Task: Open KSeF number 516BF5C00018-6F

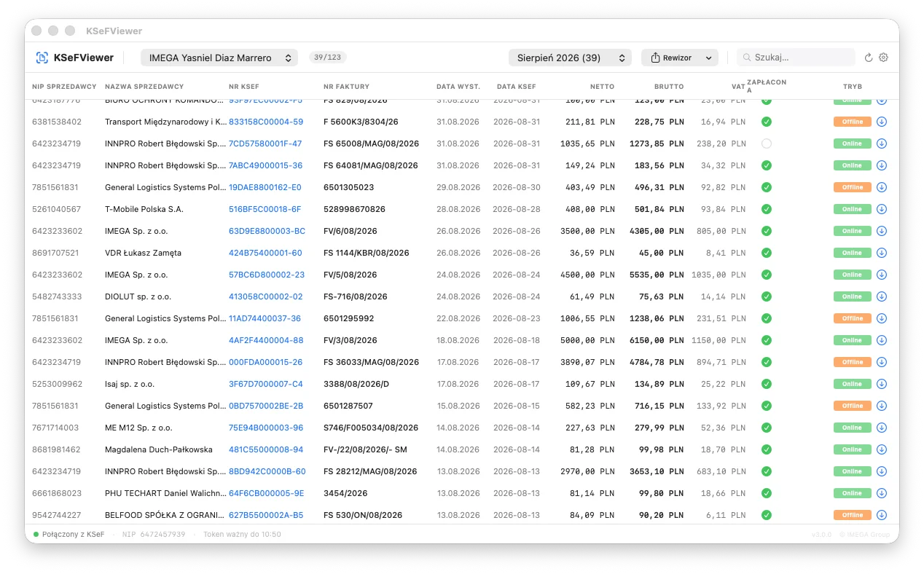Action: [x=265, y=209]
